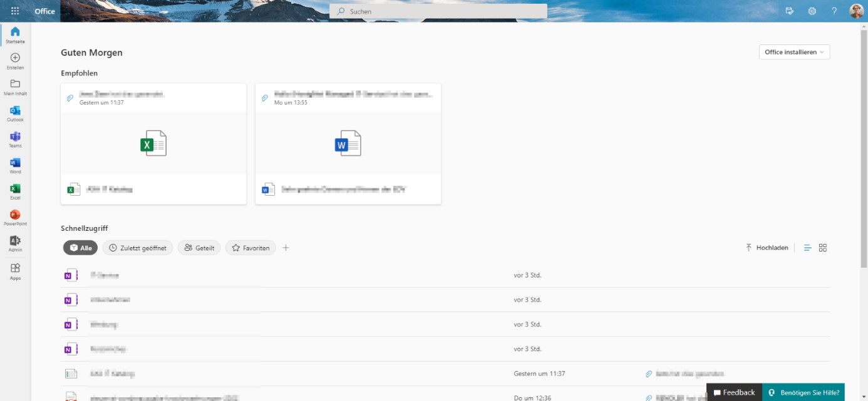Click the Erstellen create icon
868x401 pixels.
(x=15, y=61)
